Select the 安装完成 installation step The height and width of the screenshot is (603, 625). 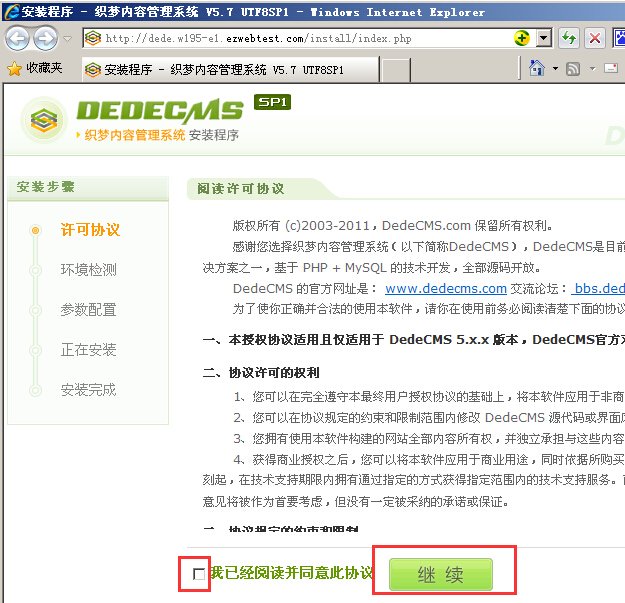pyautogui.click(x=88, y=389)
